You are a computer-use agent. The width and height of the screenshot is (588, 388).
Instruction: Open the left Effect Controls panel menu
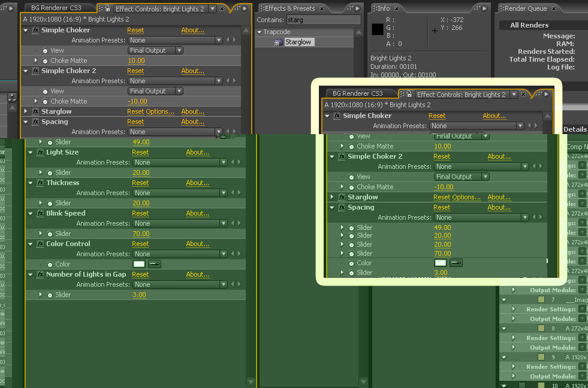point(245,8)
